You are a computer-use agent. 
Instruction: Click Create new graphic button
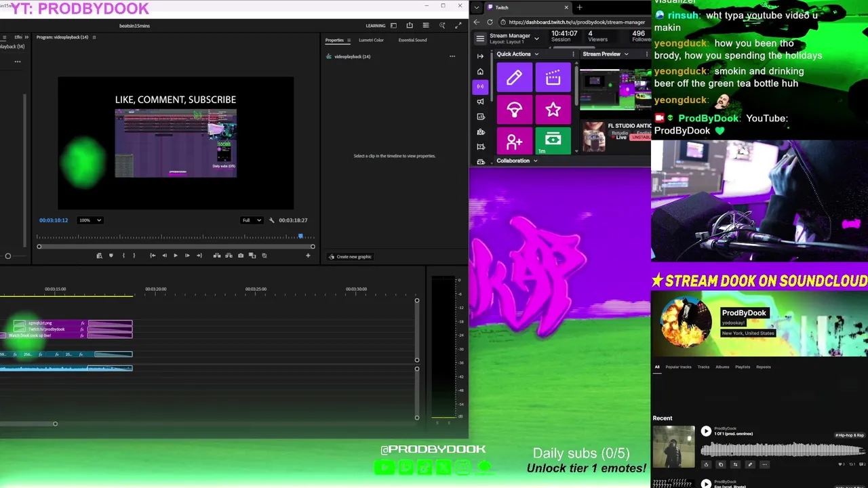click(351, 257)
